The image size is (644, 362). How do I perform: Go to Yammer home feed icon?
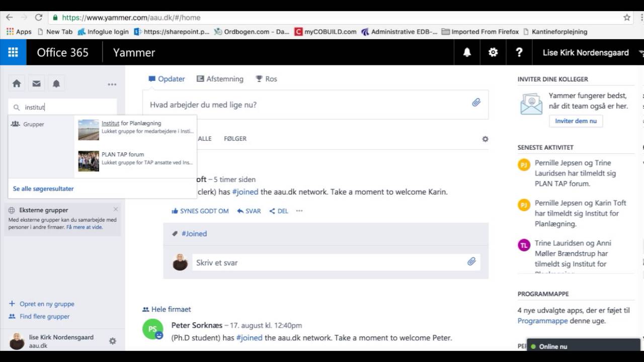tap(17, 84)
